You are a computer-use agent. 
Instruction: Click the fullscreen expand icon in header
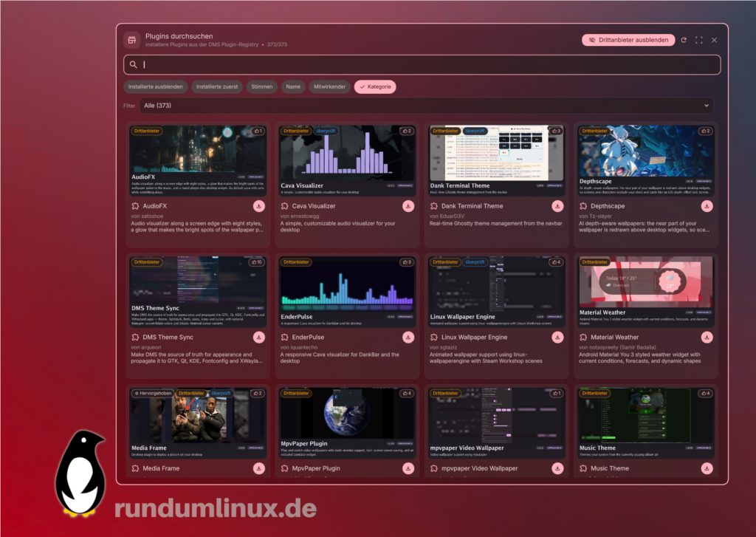[x=699, y=40]
